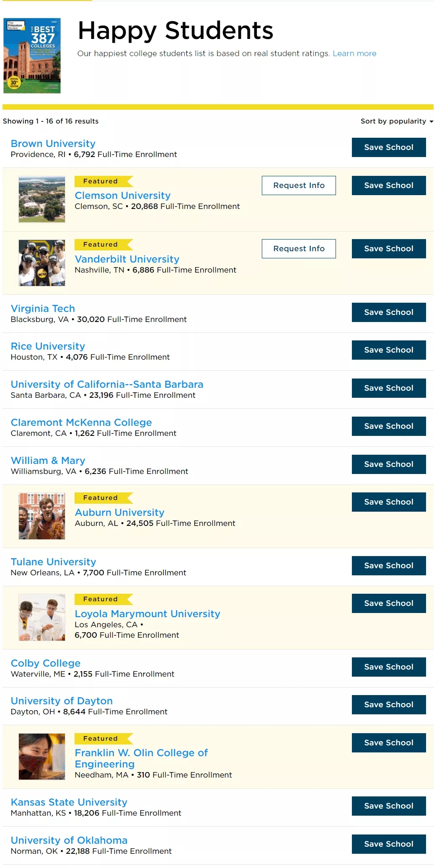434x868 pixels.
Task: Click the Auburn University student thumbnail
Action: [x=42, y=516]
